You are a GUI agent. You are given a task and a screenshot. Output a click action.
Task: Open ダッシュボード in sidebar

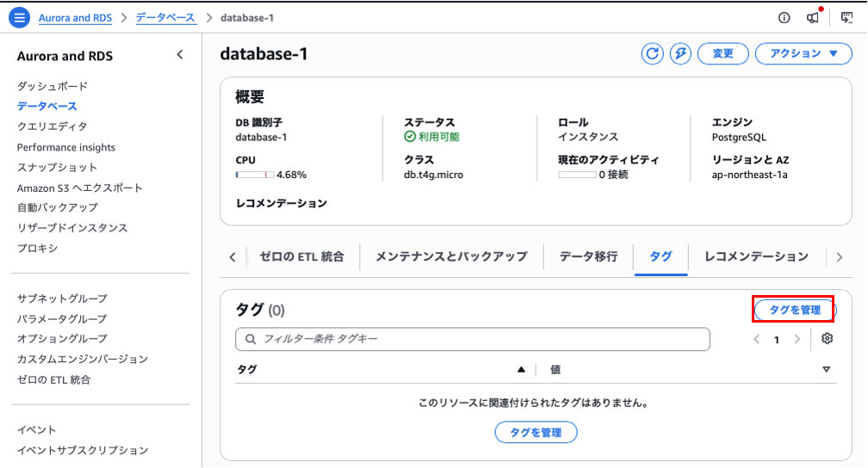52,86
